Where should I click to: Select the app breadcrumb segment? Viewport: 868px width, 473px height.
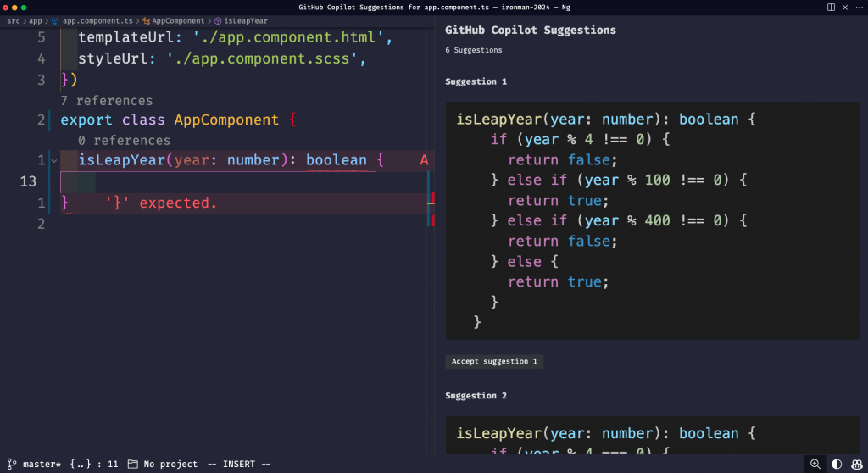point(35,20)
